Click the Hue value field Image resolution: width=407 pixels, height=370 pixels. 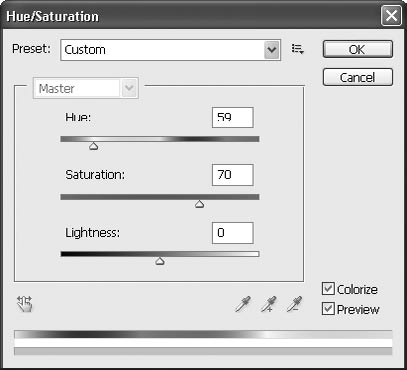point(233,117)
